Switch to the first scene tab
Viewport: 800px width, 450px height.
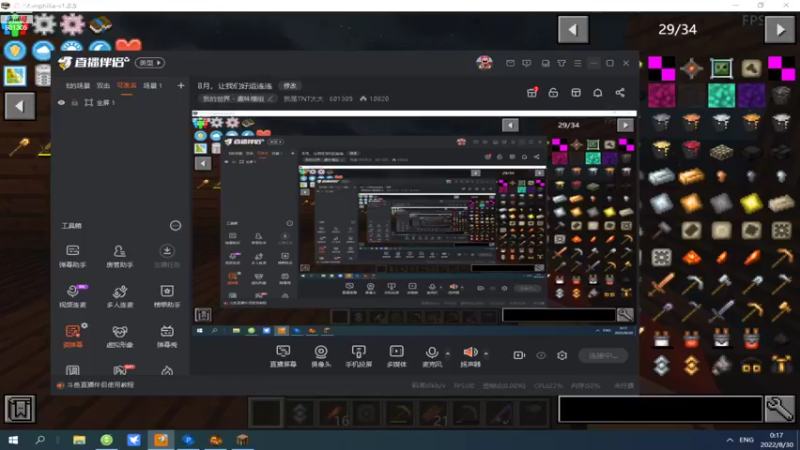[78, 85]
